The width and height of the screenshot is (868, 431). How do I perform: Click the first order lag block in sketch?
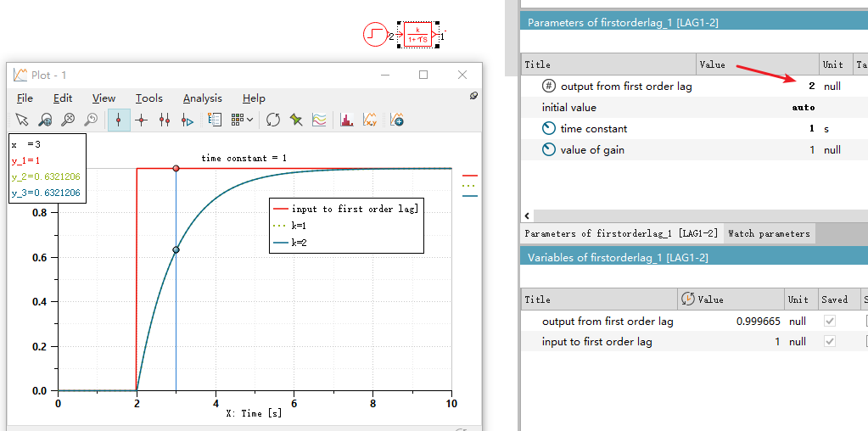coord(417,35)
